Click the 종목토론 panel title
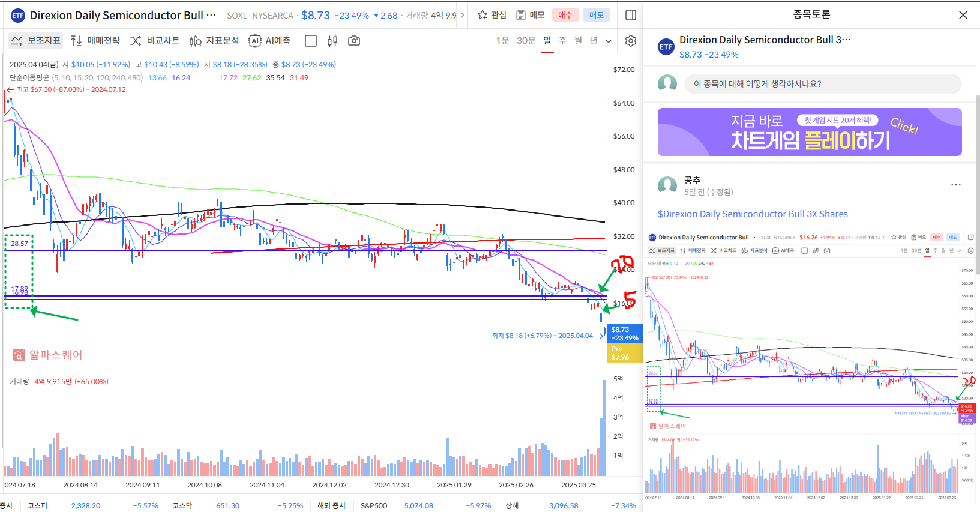 pyautogui.click(x=811, y=14)
